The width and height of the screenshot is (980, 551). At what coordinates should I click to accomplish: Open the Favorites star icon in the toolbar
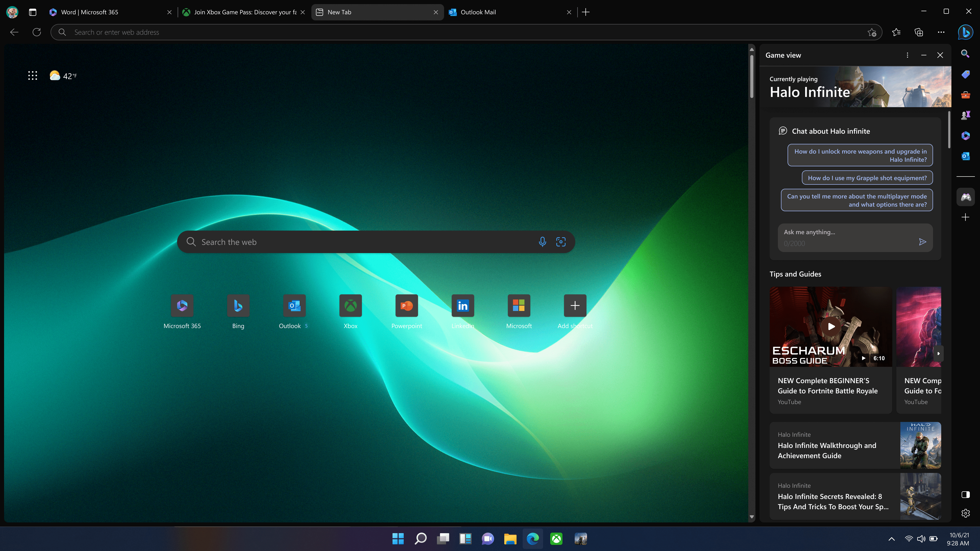pos(896,32)
